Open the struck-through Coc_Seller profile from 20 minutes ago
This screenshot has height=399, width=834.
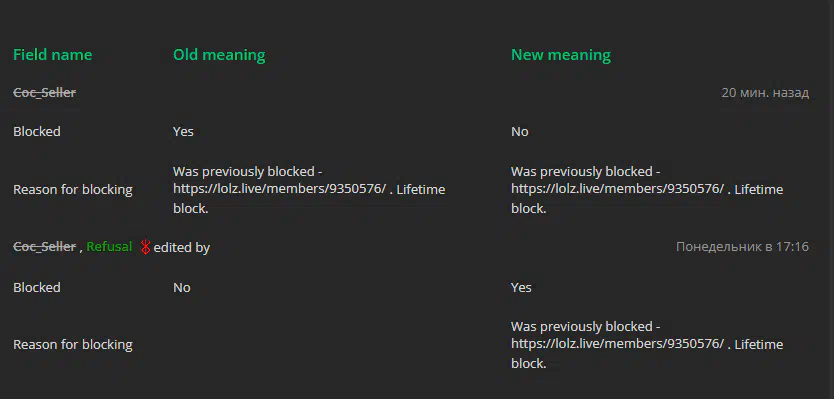point(44,93)
